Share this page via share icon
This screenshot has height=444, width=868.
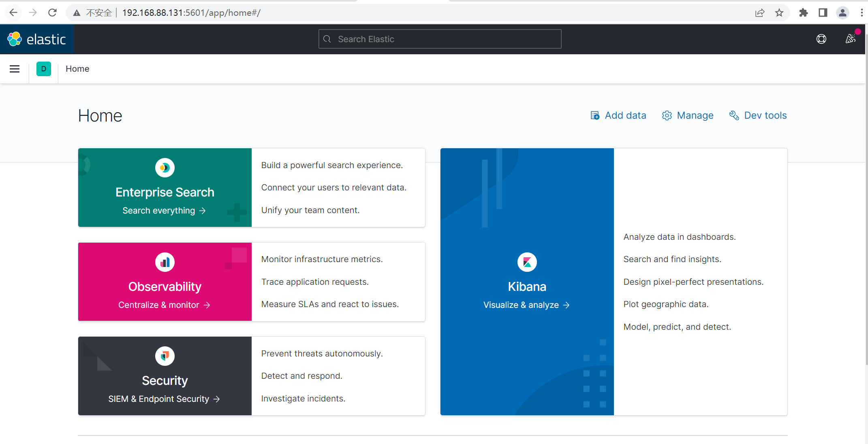point(760,13)
